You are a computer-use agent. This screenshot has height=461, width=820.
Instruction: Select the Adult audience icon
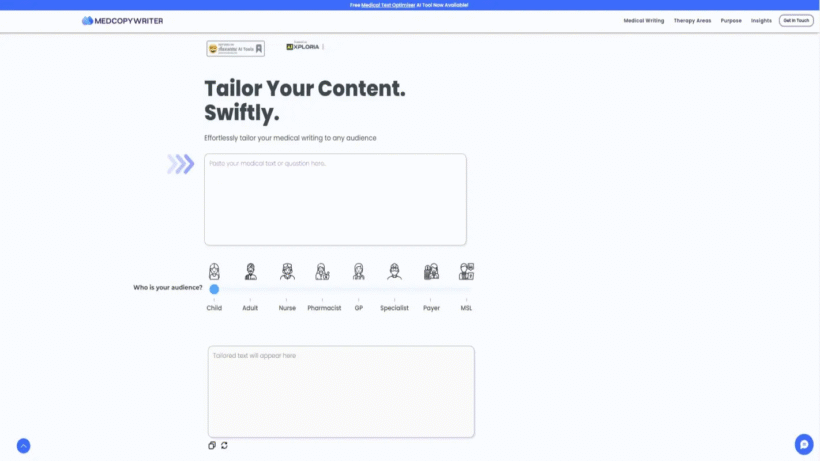click(x=250, y=271)
